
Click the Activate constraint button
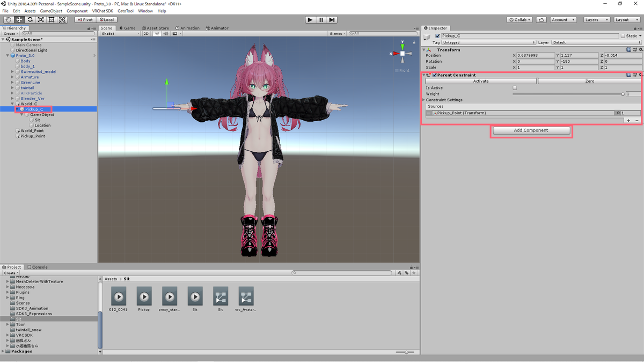coord(481,81)
